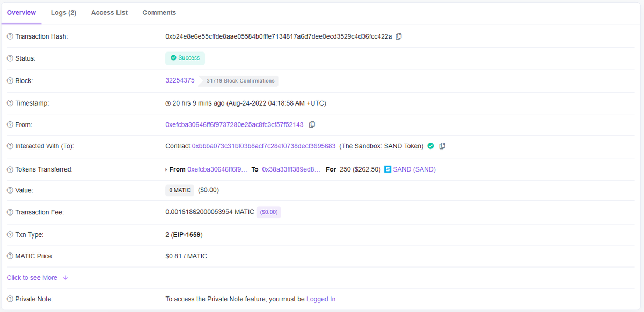
Task: Click the timestamp Aug-24-2022 04:18:58 AM text
Action: [276, 103]
